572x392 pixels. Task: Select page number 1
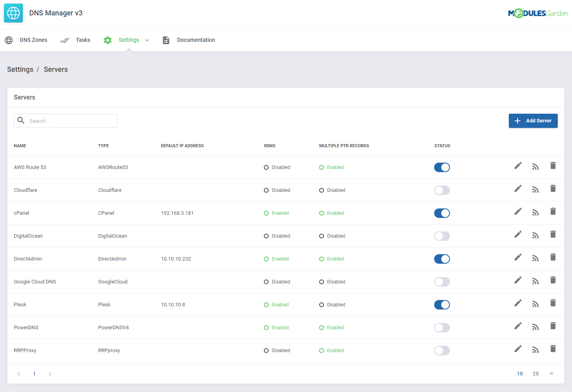34,374
